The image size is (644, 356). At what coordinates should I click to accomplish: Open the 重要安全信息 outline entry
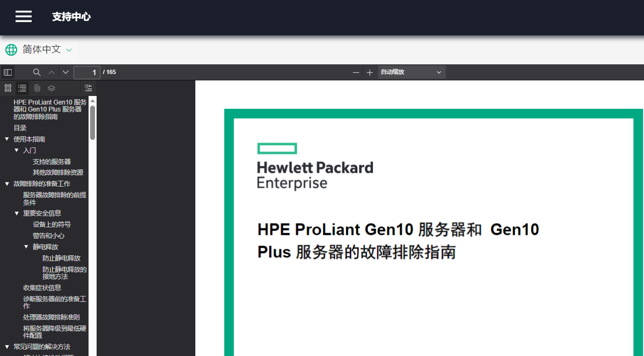(42, 213)
